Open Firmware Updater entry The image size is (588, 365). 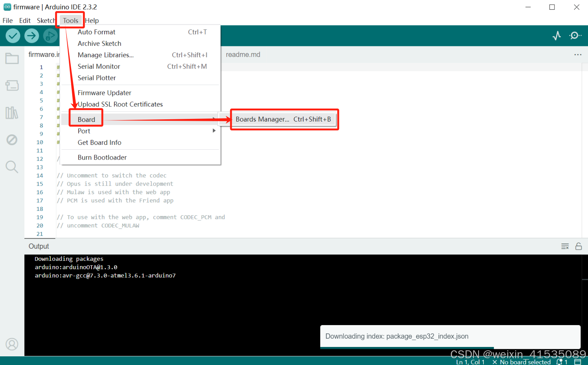click(x=140, y=93)
